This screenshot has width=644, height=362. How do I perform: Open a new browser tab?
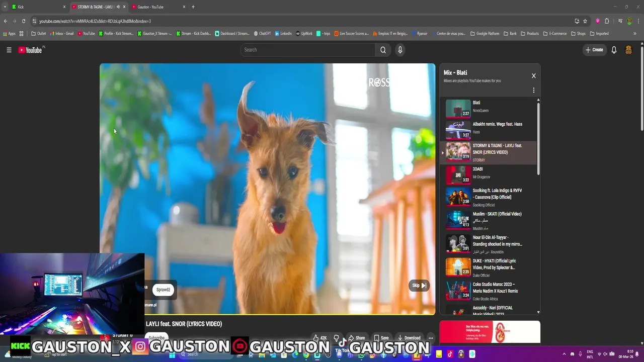coord(193,7)
